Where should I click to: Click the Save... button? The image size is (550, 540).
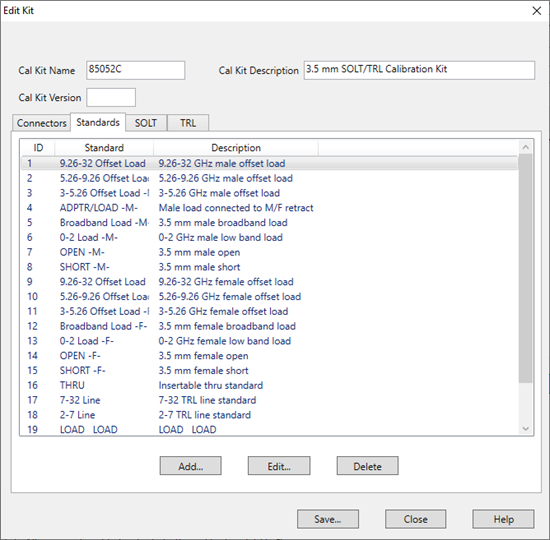point(328,519)
